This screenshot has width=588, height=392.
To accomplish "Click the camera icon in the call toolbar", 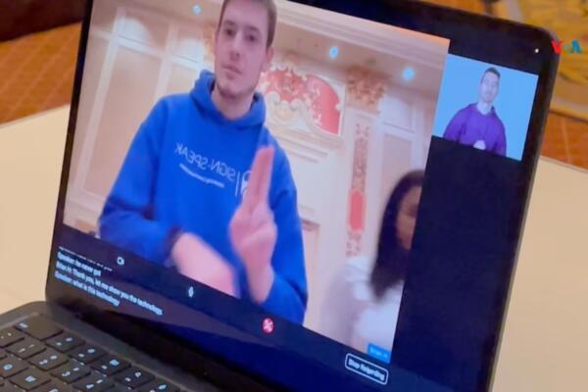I will pos(121,261).
